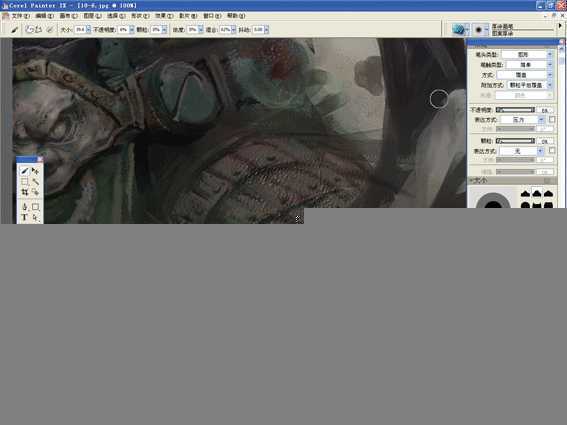Select the Text tool in toolbox
Image resolution: width=567 pixels, height=425 pixels.
click(25, 217)
